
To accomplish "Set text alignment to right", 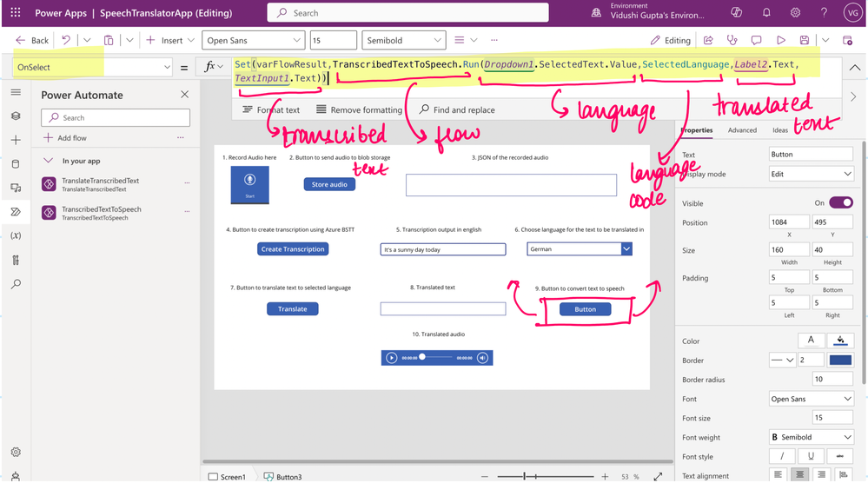I will [821, 474].
